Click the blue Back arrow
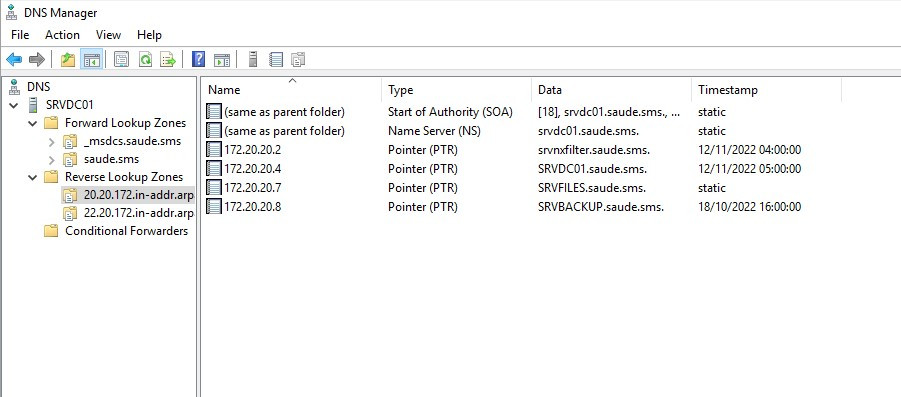Screen dimensions: 901x397 (x=14, y=59)
